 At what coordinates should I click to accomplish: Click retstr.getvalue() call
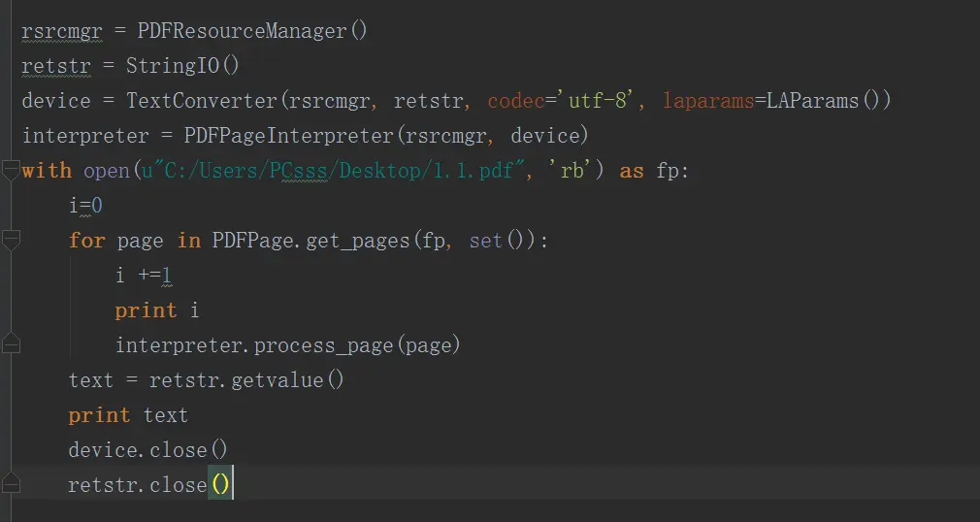click(246, 380)
